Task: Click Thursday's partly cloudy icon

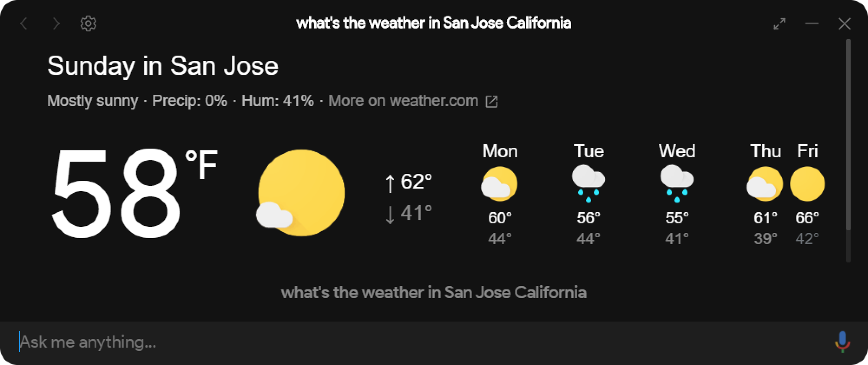Action: point(765,183)
